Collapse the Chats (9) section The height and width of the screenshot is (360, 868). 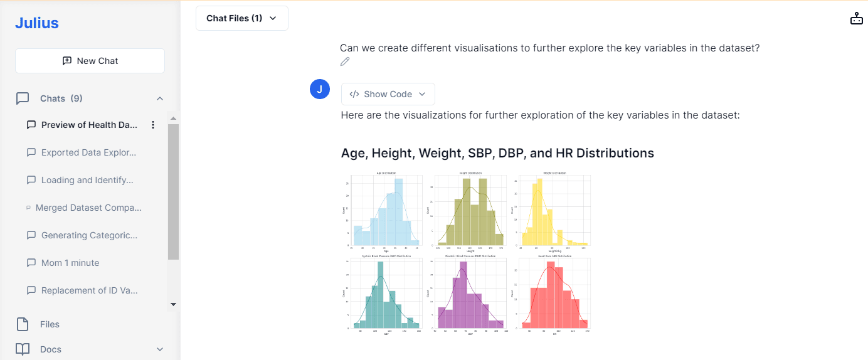click(x=160, y=98)
